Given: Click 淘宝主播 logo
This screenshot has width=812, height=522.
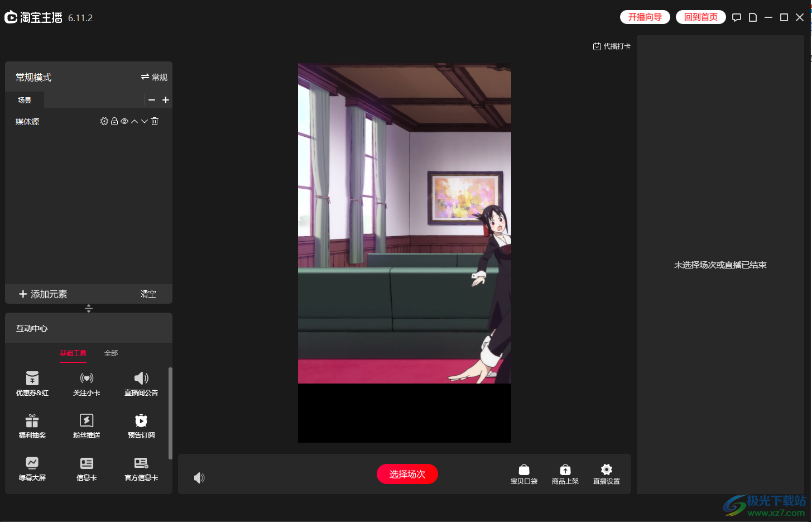Looking at the screenshot, I should (33, 17).
